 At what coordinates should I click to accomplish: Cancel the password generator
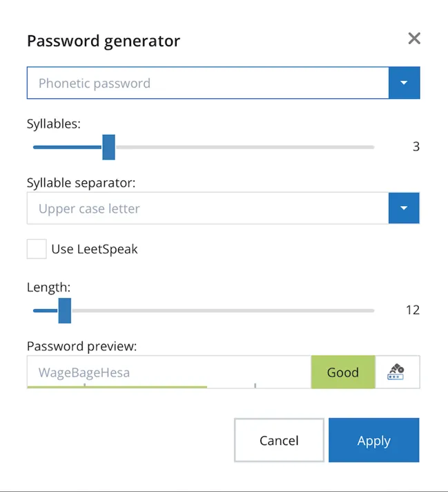(279, 440)
